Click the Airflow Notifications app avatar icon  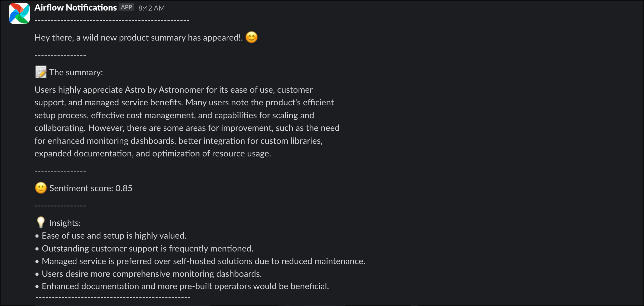point(19,13)
